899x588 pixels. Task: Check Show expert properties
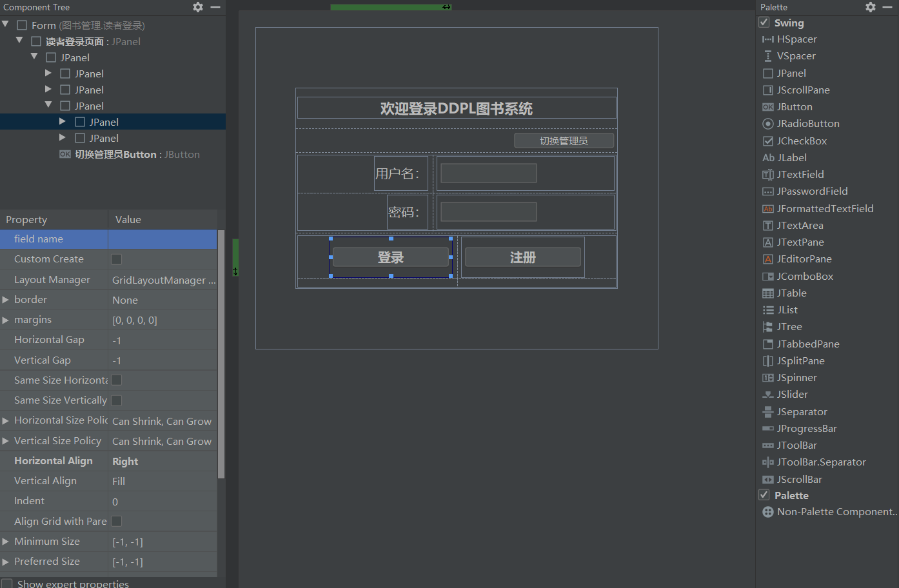6,582
